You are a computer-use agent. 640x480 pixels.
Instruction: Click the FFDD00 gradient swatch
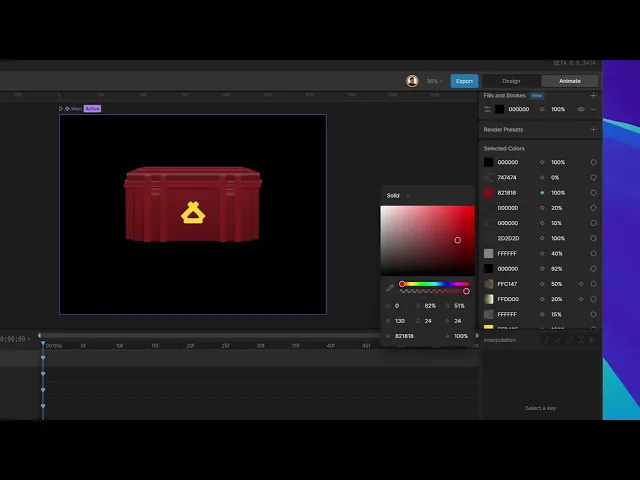489,299
